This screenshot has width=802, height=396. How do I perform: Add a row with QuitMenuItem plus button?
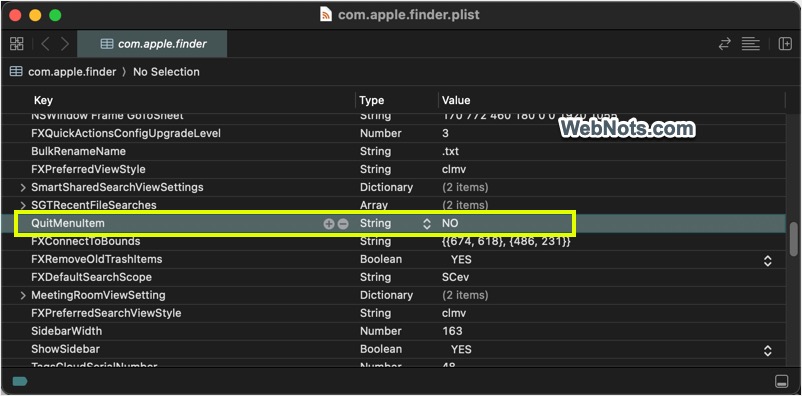tap(329, 224)
